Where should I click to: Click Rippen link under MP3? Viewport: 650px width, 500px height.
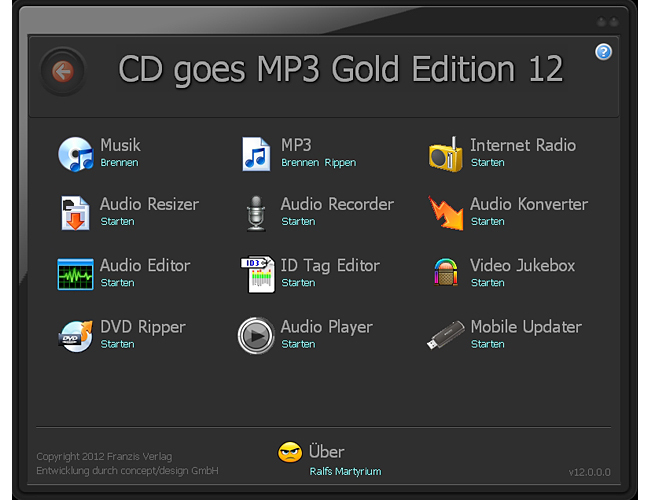coord(340,163)
